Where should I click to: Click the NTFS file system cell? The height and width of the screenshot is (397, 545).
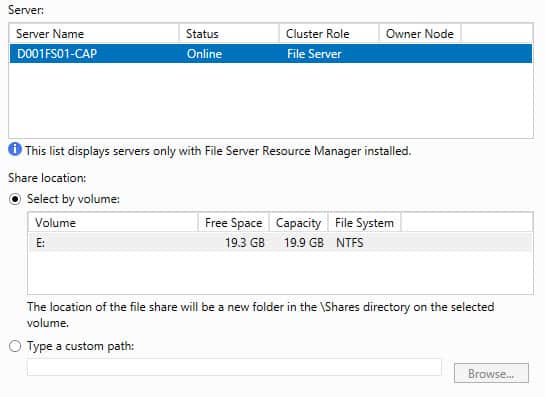pos(349,243)
